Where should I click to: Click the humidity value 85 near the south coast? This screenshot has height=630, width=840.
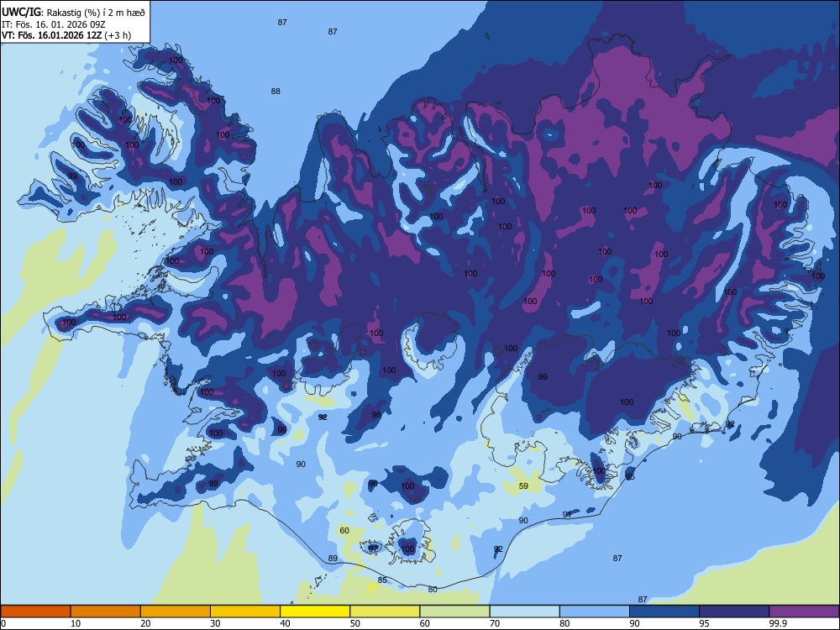coord(382,580)
